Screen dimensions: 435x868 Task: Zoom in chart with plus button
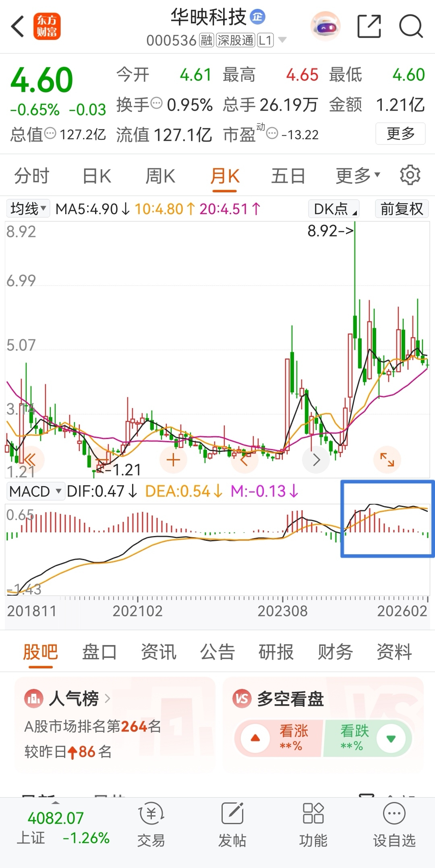click(x=173, y=460)
